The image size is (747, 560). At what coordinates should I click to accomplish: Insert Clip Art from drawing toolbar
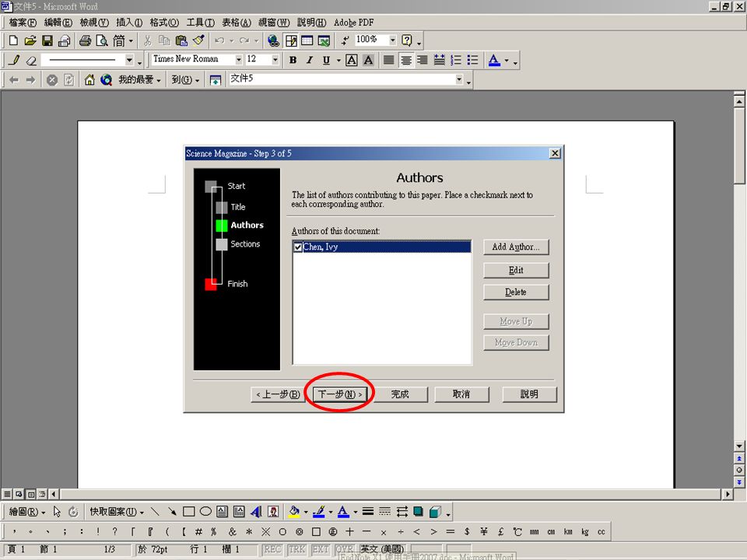coord(273,512)
